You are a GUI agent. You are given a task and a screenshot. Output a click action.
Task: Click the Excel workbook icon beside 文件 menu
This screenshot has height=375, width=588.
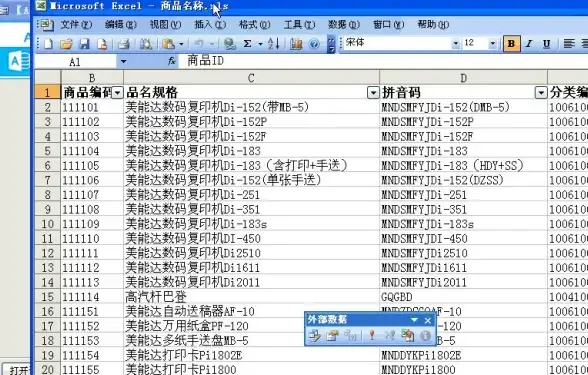pyautogui.click(x=46, y=25)
